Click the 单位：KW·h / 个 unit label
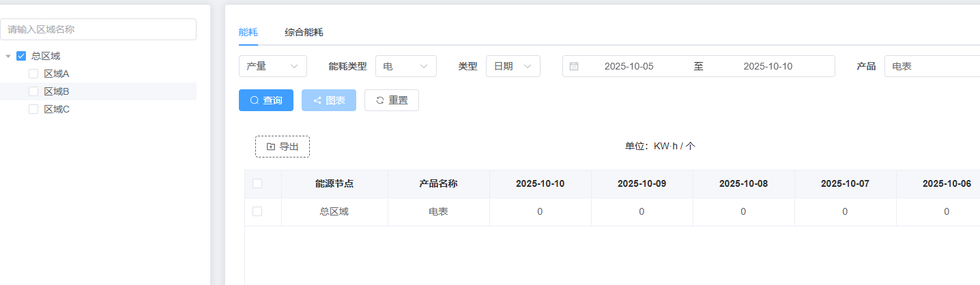The height and width of the screenshot is (285, 980). 660,146
